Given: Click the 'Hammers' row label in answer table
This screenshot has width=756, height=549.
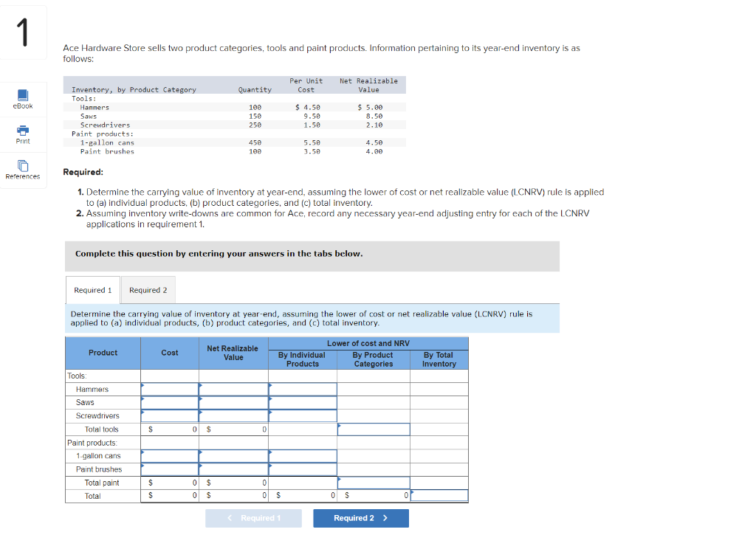Looking at the screenshot, I should click(x=92, y=390).
